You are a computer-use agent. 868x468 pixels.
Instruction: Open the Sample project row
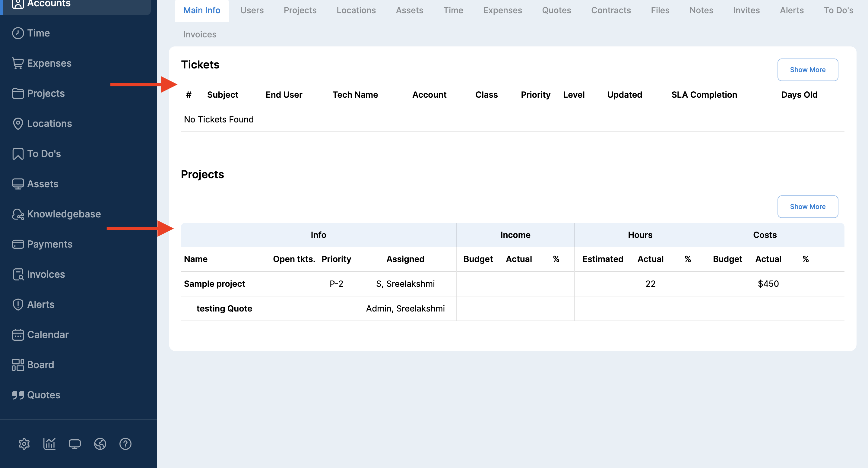pyautogui.click(x=214, y=284)
